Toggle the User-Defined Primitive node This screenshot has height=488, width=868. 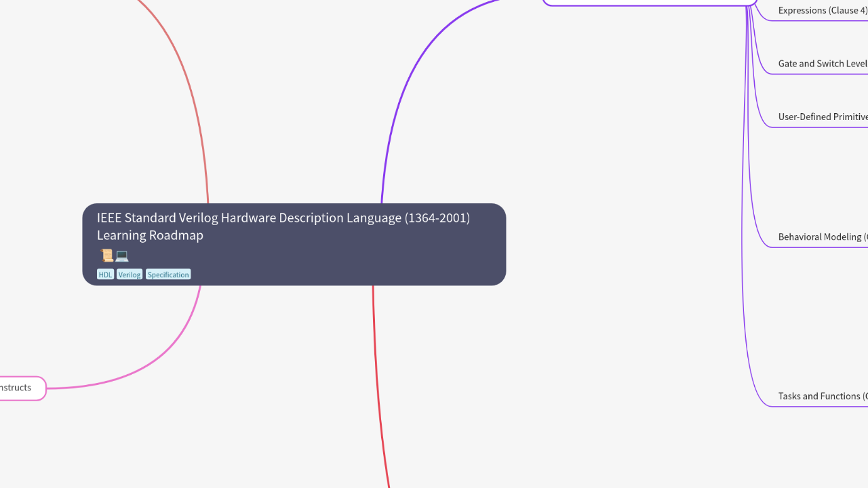(823, 117)
